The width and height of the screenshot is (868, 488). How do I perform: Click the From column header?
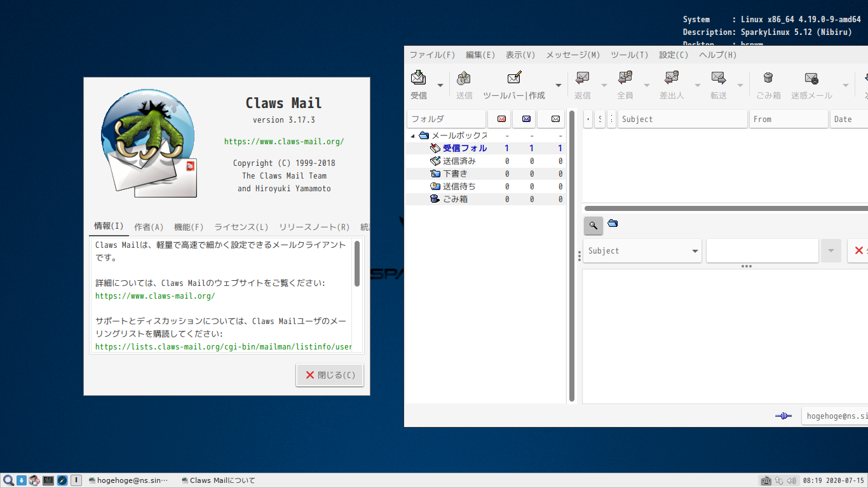789,119
